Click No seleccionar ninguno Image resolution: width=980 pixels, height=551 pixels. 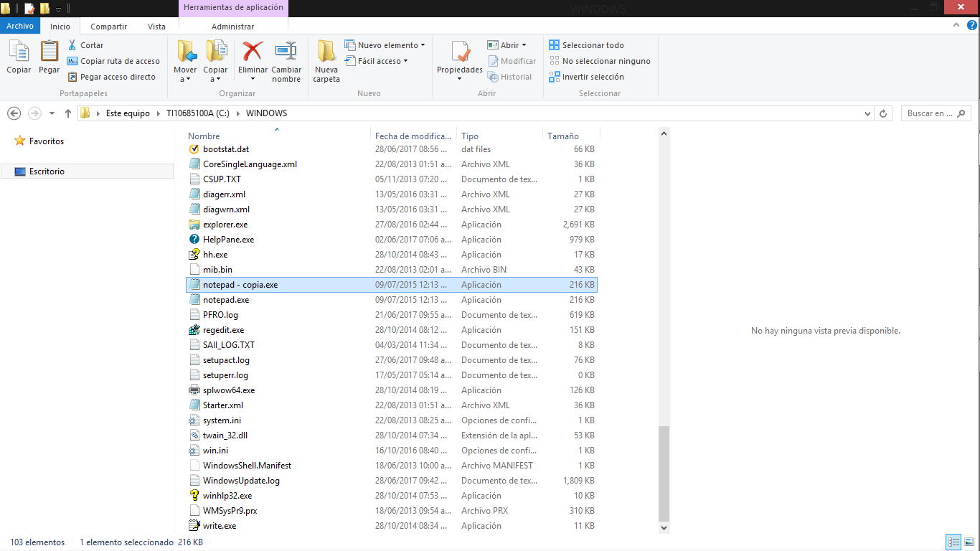600,61
